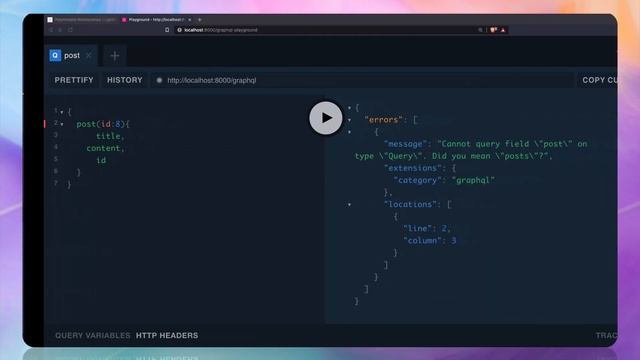The height and width of the screenshot is (360, 640).
Task: Click the "post(id:8){" line in the editor
Action: 103,124
